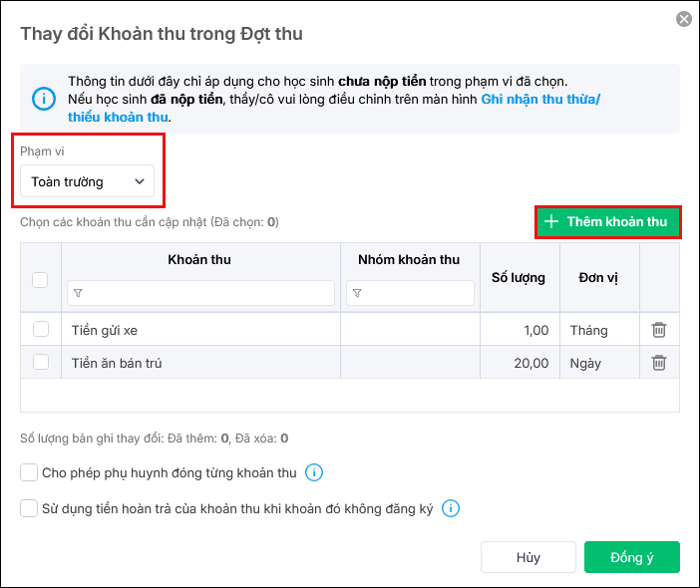
Task: Confirm with the Đồng ý button
Action: (631, 557)
